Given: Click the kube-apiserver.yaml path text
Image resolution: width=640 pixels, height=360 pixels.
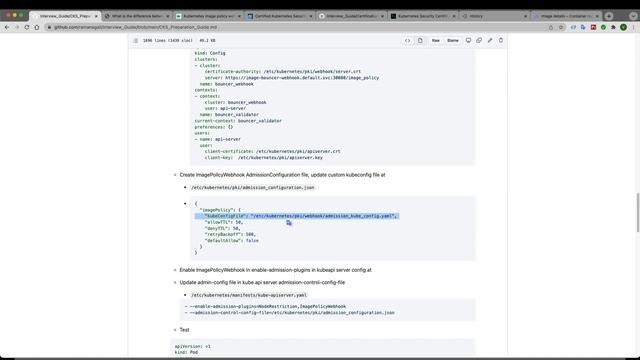Looking at the screenshot, I should tap(249, 295).
